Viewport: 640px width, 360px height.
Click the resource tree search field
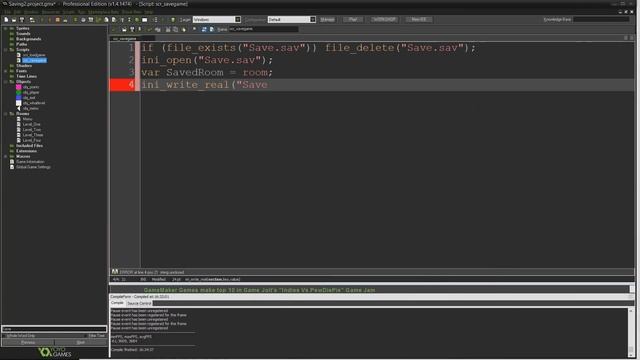click(54, 329)
